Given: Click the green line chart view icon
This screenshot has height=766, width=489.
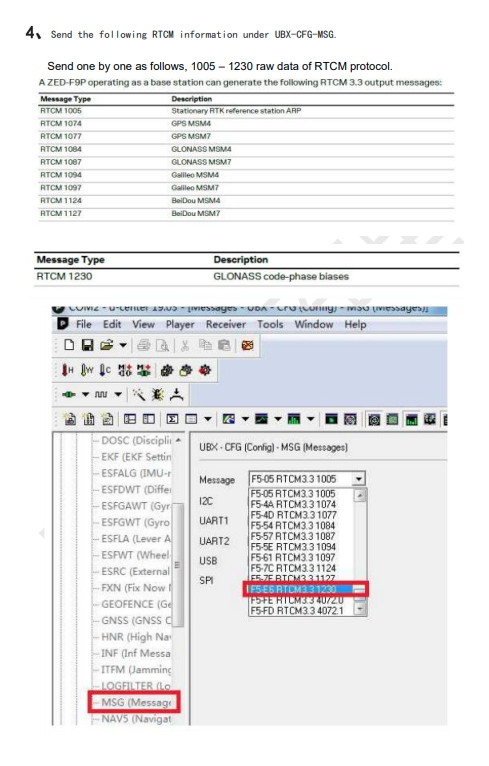Looking at the screenshot, I should tap(261, 419).
